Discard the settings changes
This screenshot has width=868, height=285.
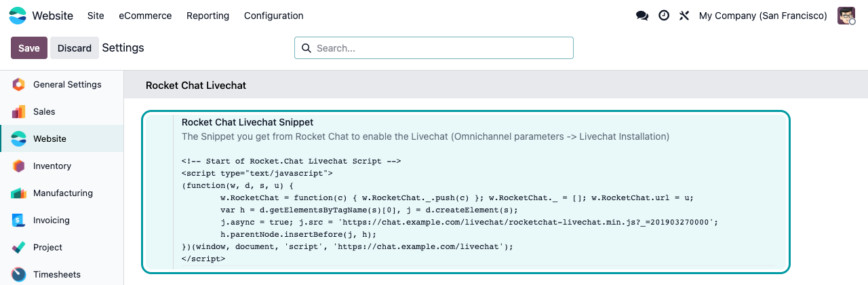pyautogui.click(x=75, y=48)
